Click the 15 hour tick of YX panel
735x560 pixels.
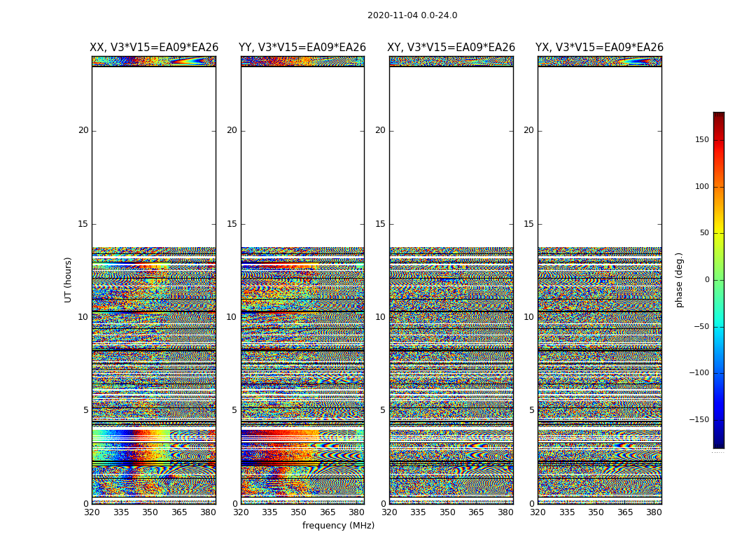coord(529,224)
